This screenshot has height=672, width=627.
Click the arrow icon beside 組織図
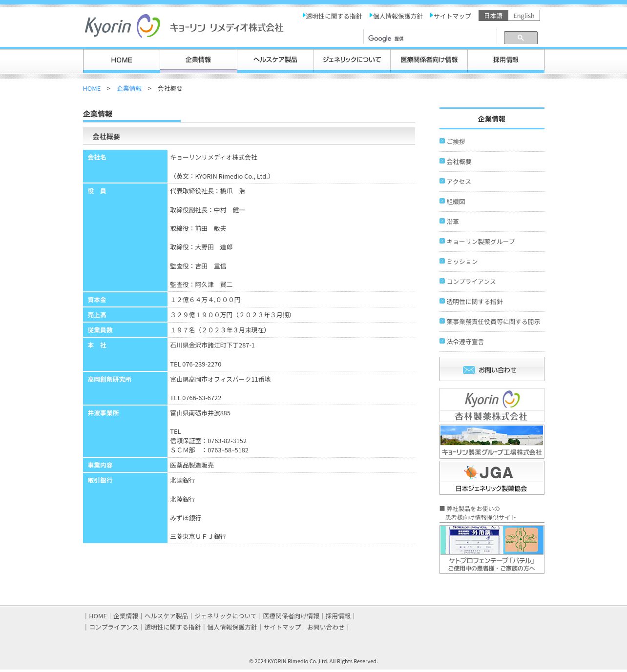(442, 201)
